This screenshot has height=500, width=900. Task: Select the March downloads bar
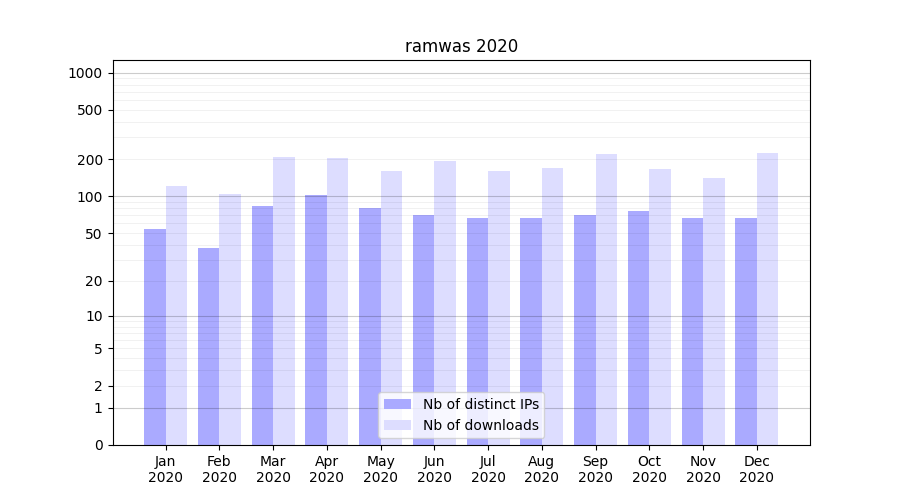[x=284, y=301]
